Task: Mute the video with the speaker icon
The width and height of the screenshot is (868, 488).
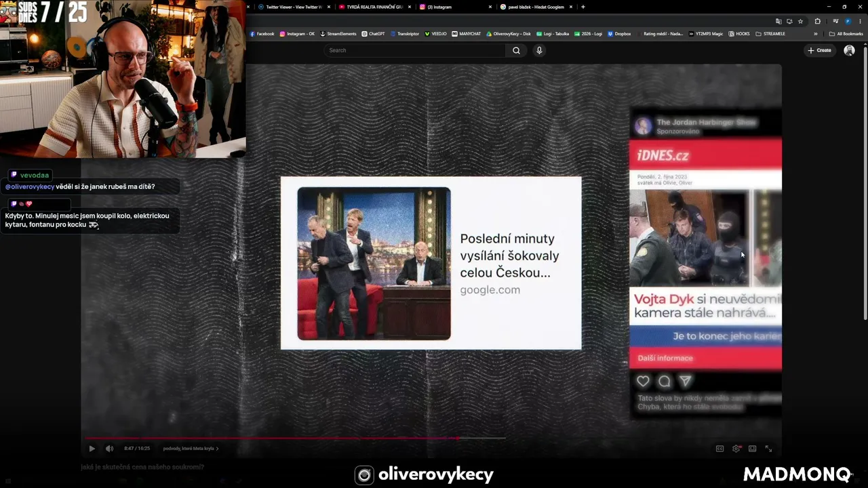Action: [109, 448]
